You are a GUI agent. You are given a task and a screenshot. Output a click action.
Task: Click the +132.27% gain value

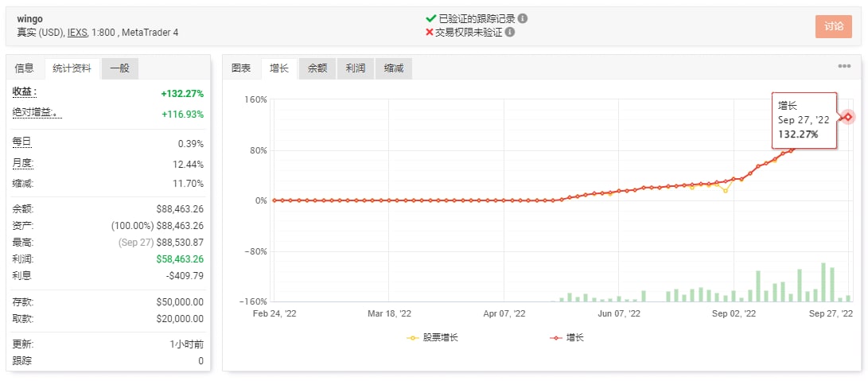pyautogui.click(x=182, y=94)
